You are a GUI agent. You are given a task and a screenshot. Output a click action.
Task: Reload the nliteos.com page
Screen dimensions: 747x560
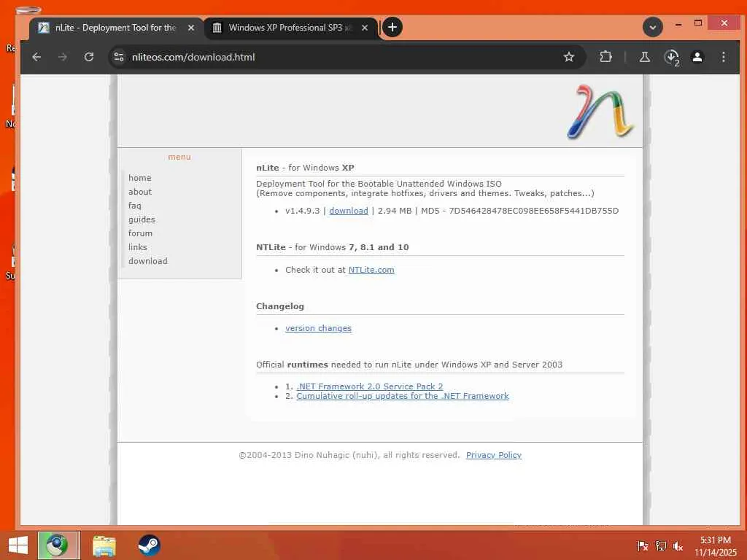tap(88, 57)
